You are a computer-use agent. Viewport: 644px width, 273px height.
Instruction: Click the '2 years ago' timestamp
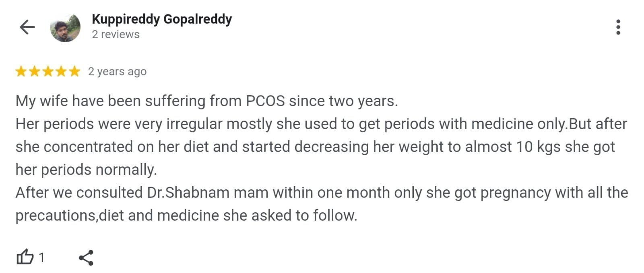tap(117, 71)
